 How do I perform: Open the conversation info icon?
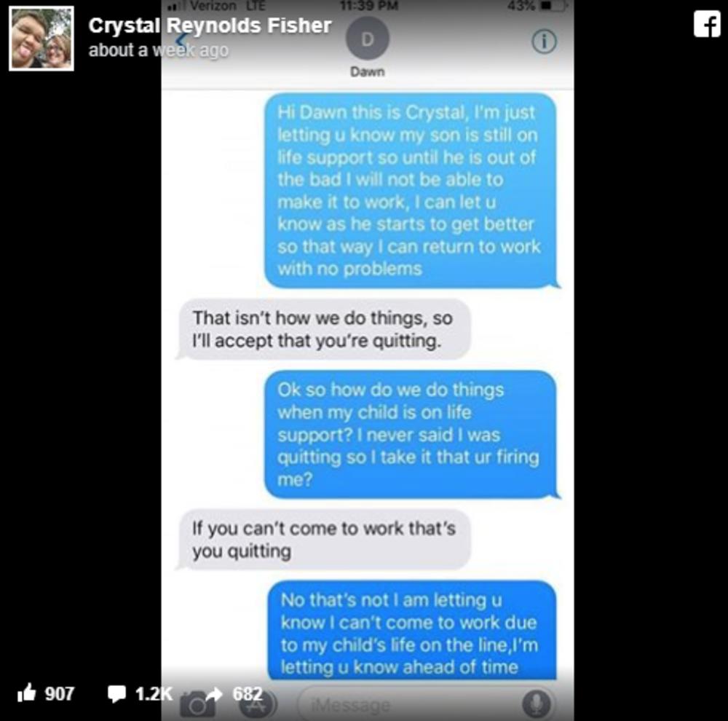pyautogui.click(x=544, y=42)
